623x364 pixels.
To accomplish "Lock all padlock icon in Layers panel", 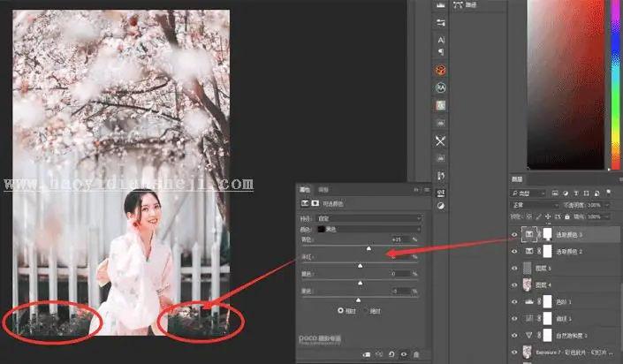I will point(567,216).
